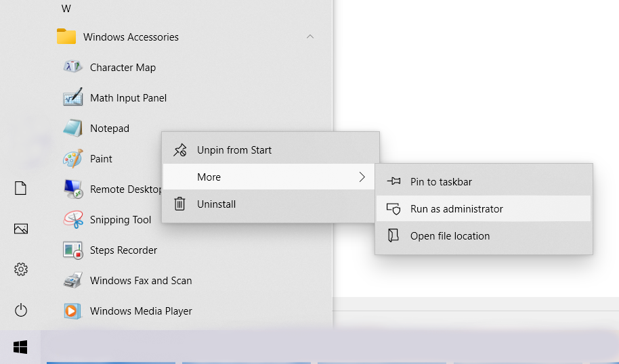
Task: Open the More menu entry
Action: 269,177
